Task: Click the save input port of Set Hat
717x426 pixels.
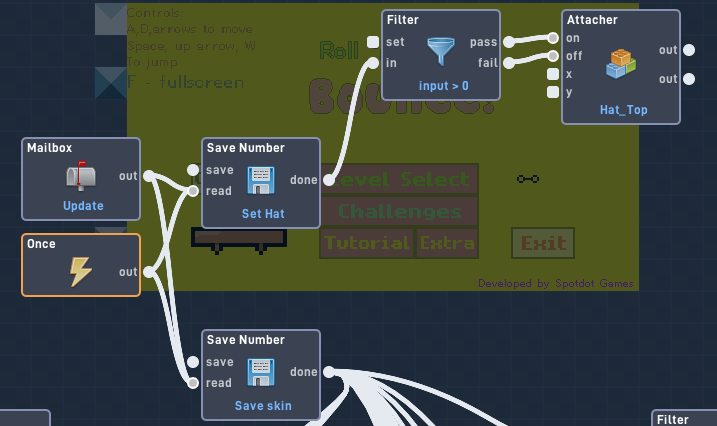Action: [193, 170]
